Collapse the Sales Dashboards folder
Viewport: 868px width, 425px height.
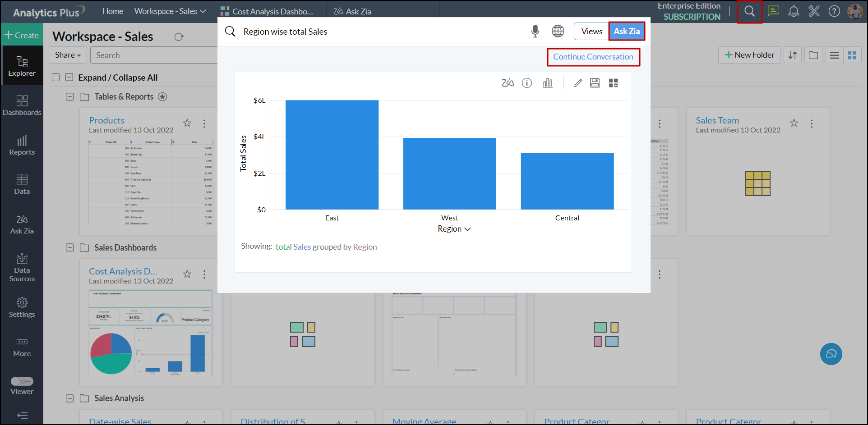[x=69, y=247]
